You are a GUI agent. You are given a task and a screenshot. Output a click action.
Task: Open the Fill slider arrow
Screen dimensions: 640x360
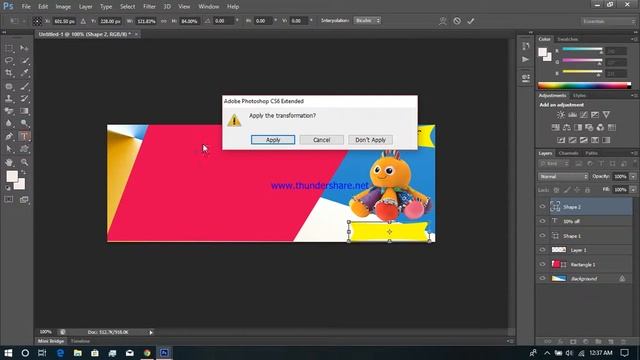point(633,190)
